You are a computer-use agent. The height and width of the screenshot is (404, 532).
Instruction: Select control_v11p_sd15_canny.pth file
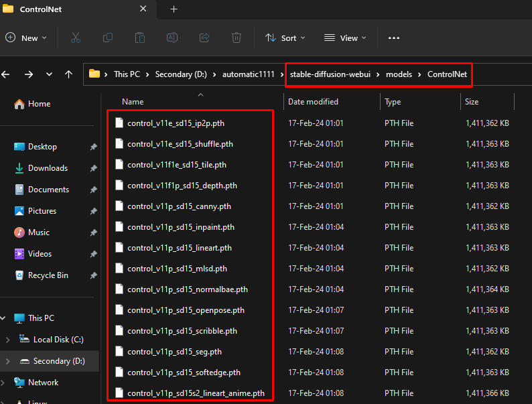(179, 206)
